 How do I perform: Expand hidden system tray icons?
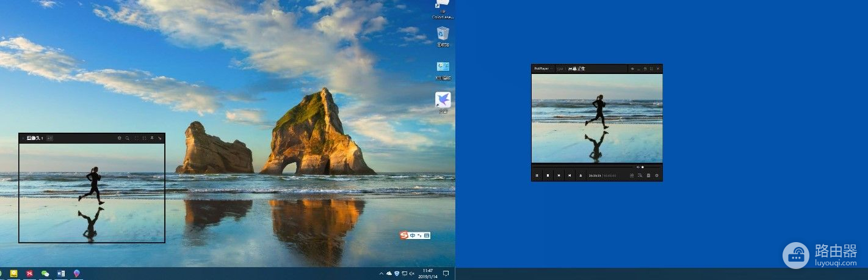pyautogui.click(x=382, y=273)
